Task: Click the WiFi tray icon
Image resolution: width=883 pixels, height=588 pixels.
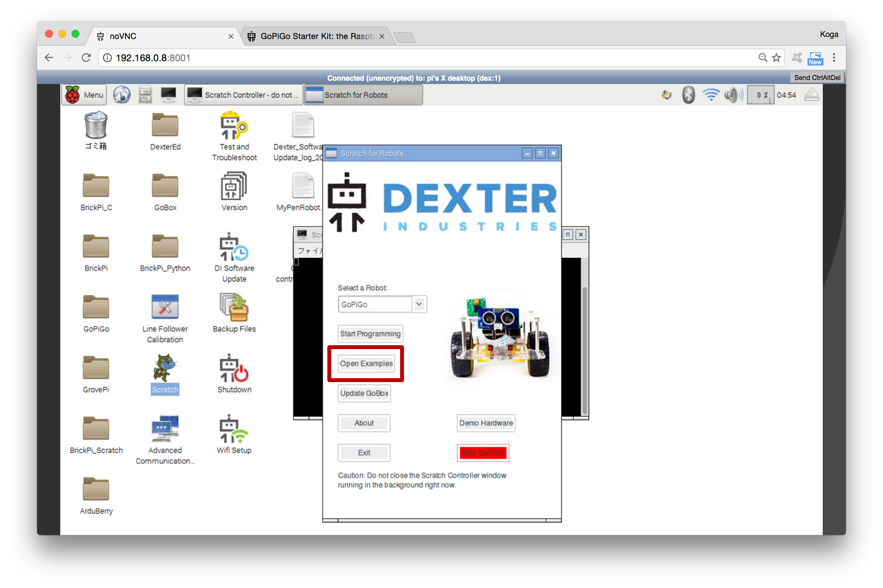Action: point(711,95)
